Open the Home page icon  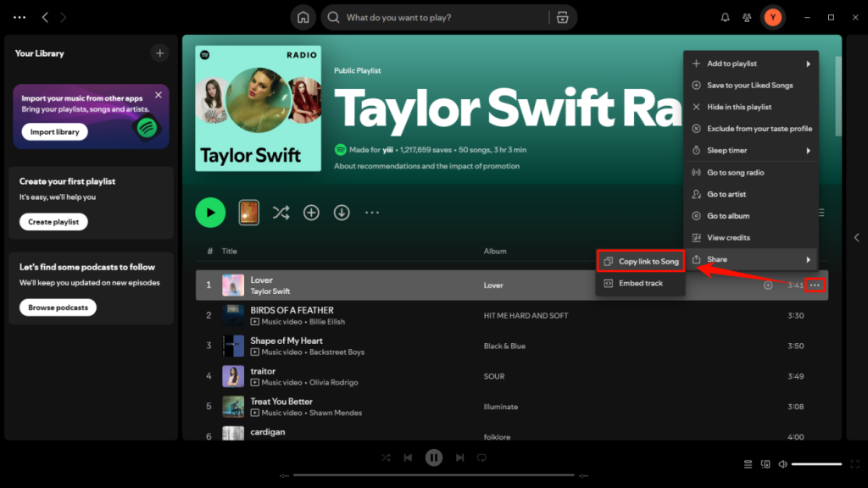[x=303, y=18]
